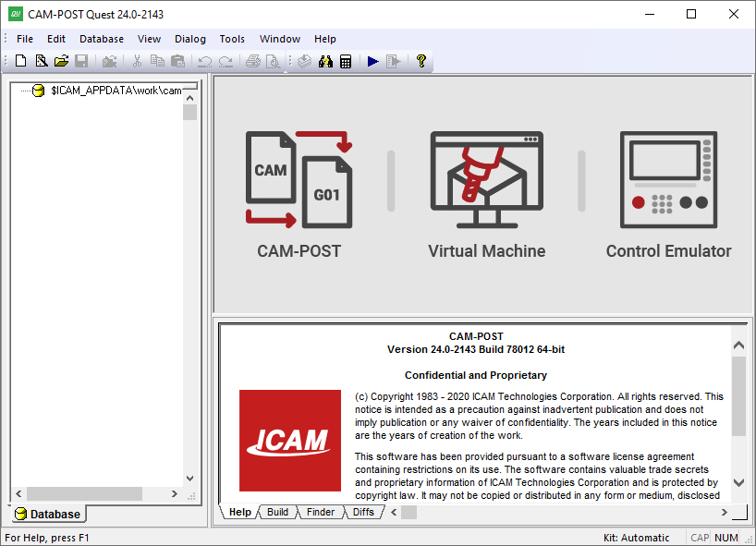756x546 pixels.
Task: Switch to the Help output tab
Action: coord(239,512)
